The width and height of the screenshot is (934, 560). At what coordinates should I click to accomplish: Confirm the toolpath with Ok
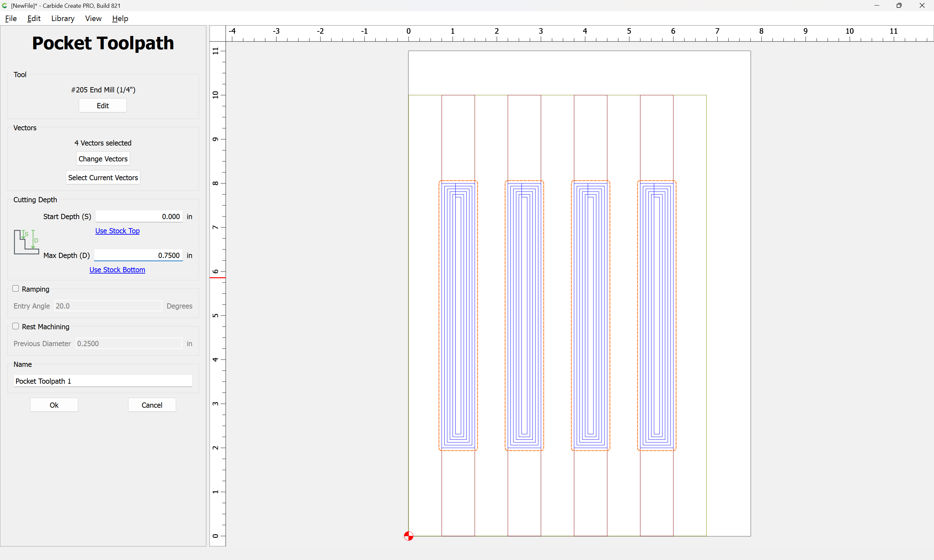(54, 404)
